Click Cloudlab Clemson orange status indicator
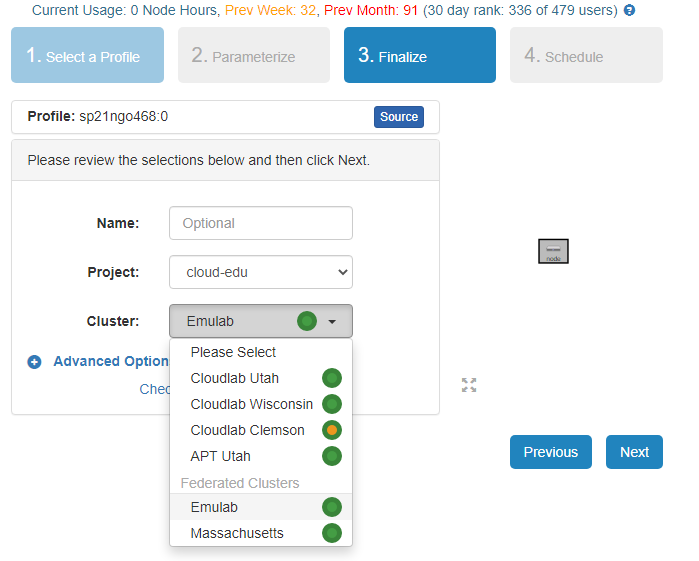 pos(331,430)
